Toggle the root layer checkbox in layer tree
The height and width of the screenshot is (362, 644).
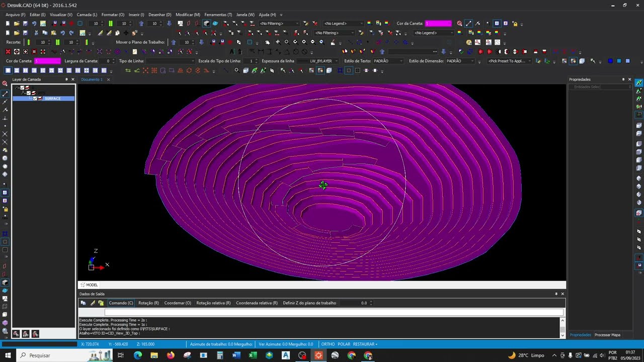(x=22, y=88)
